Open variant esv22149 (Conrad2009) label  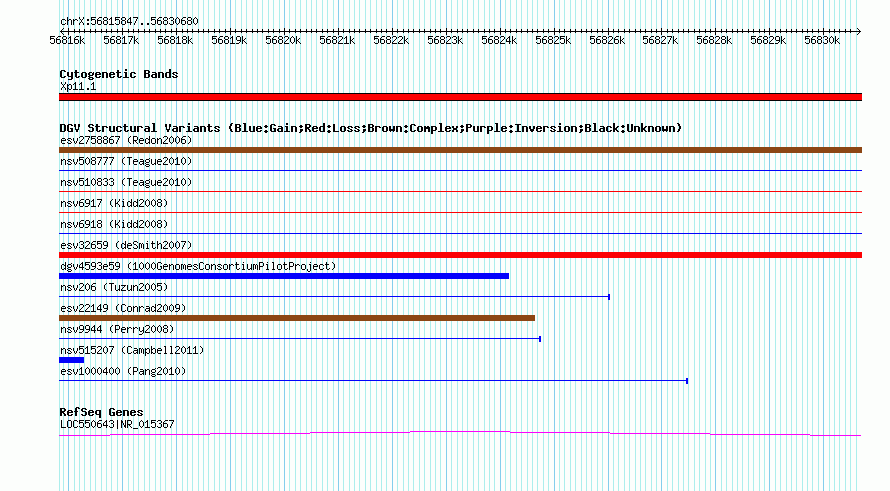[123, 308]
